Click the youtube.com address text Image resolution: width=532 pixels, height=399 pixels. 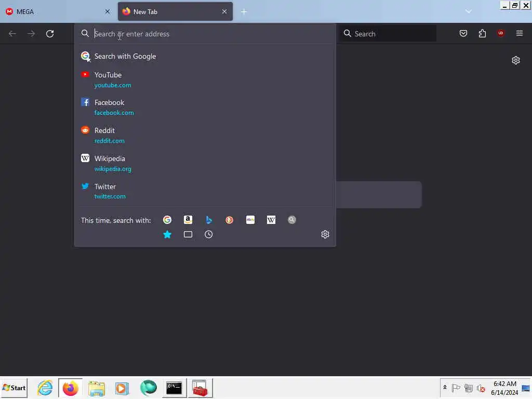113,85
